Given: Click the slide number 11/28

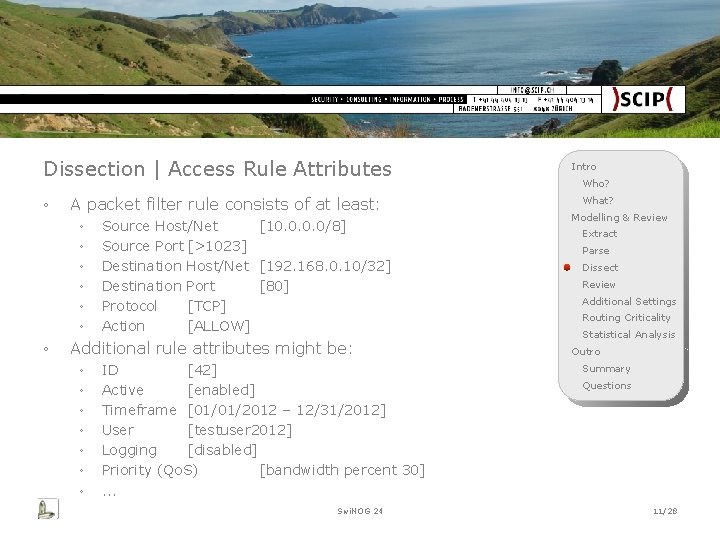Looking at the screenshot, I should [x=665, y=511].
